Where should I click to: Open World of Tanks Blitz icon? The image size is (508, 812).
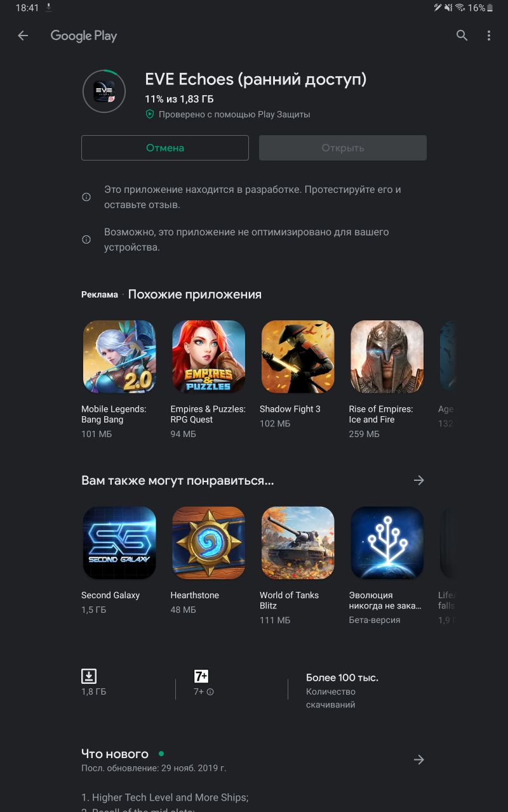pyautogui.click(x=298, y=542)
